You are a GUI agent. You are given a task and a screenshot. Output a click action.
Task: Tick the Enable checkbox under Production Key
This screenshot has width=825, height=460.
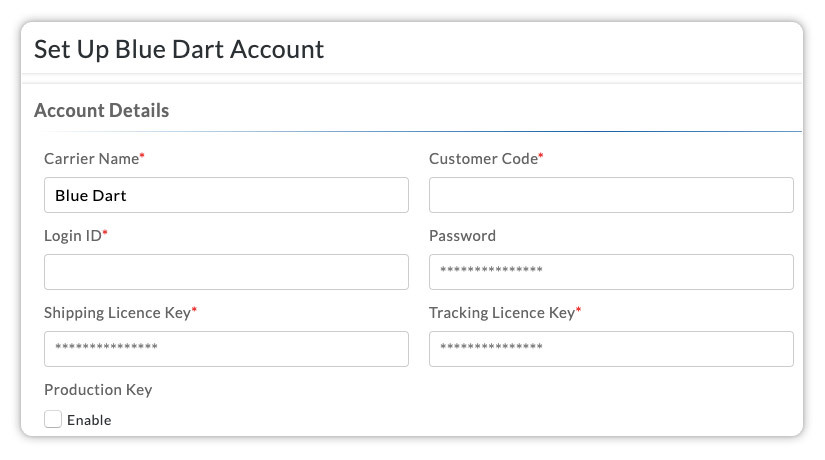coord(53,419)
